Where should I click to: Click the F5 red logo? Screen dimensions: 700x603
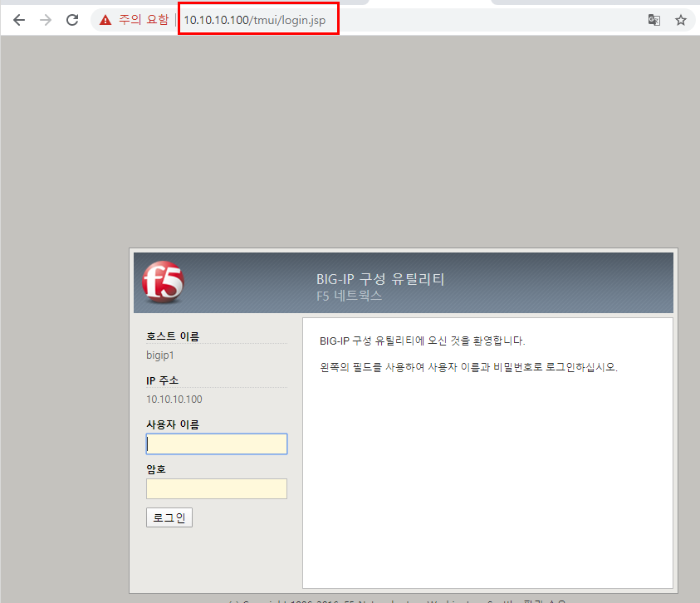[x=163, y=282]
